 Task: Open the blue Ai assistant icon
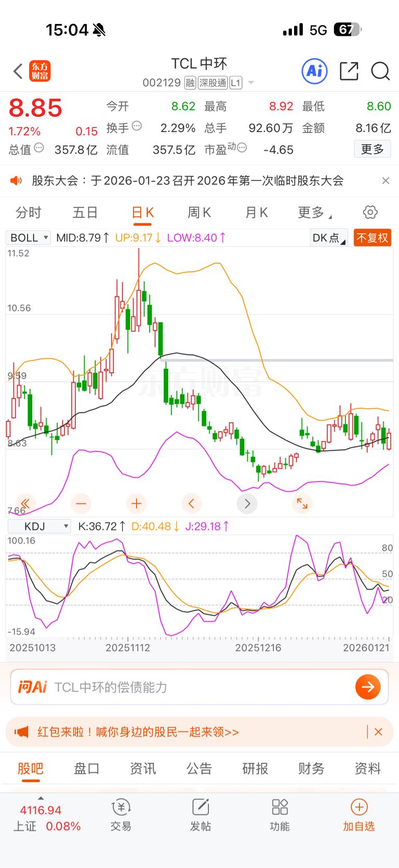315,71
